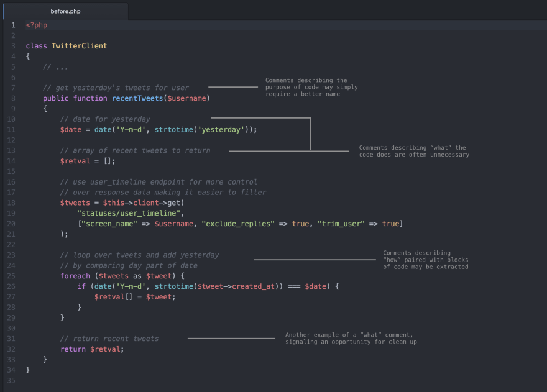The width and height of the screenshot is (547, 392).
Task: Click the "return recent tweets" comment
Action: point(109,339)
